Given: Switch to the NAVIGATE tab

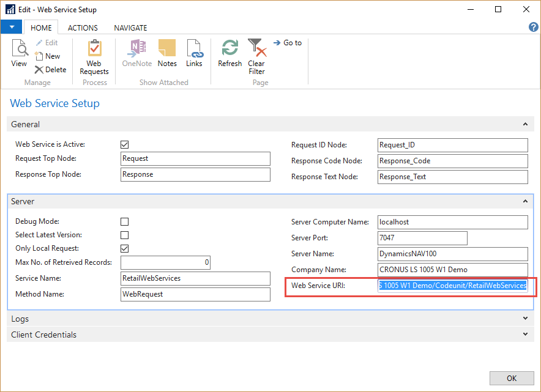Looking at the screenshot, I should click(x=130, y=28).
